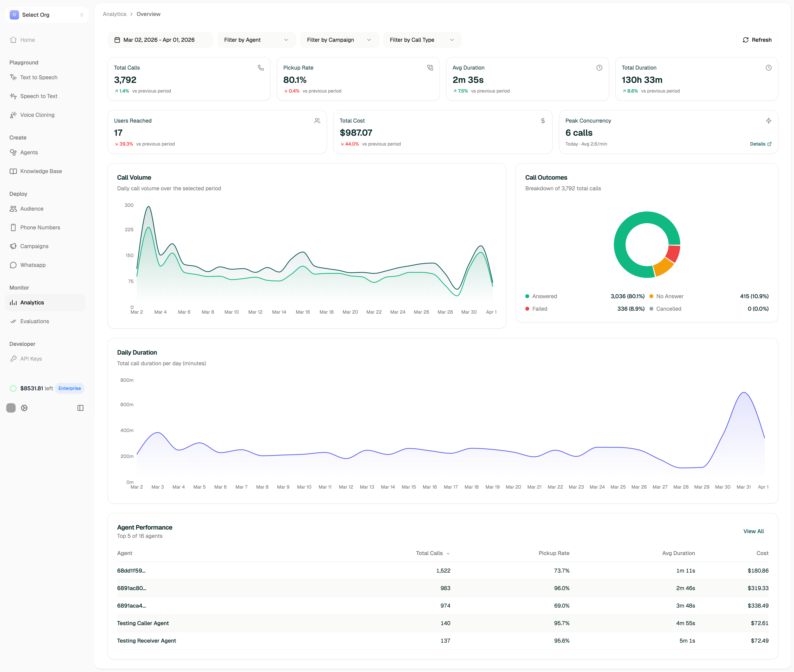Go to Phone Numbers page

pyautogui.click(x=40, y=227)
